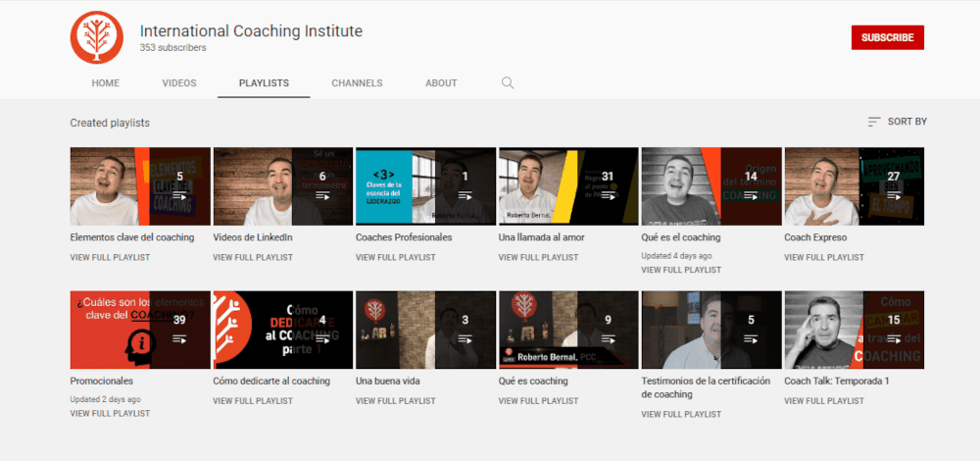Click the Created playlists heading
The width and height of the screenshot is (980, 461).
[110, 124]
